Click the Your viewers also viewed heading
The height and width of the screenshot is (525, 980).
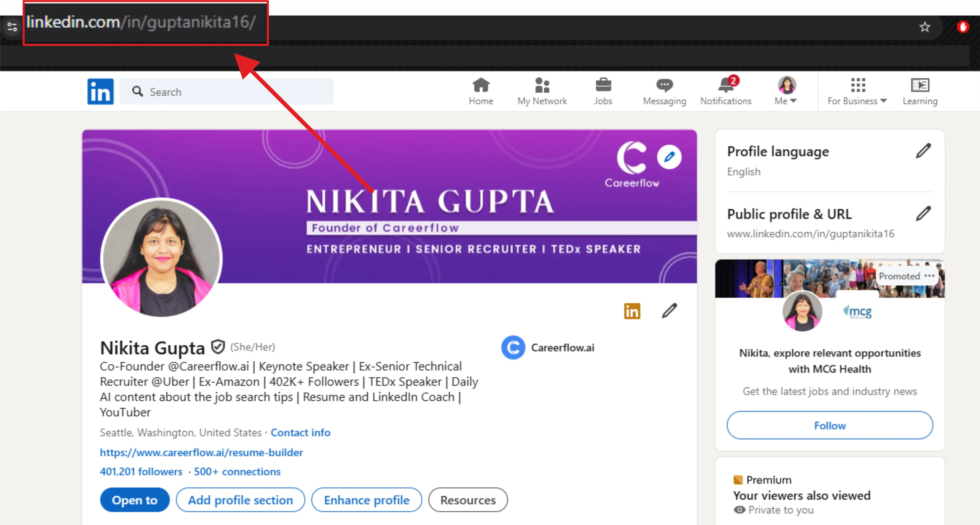click(802, 495)
